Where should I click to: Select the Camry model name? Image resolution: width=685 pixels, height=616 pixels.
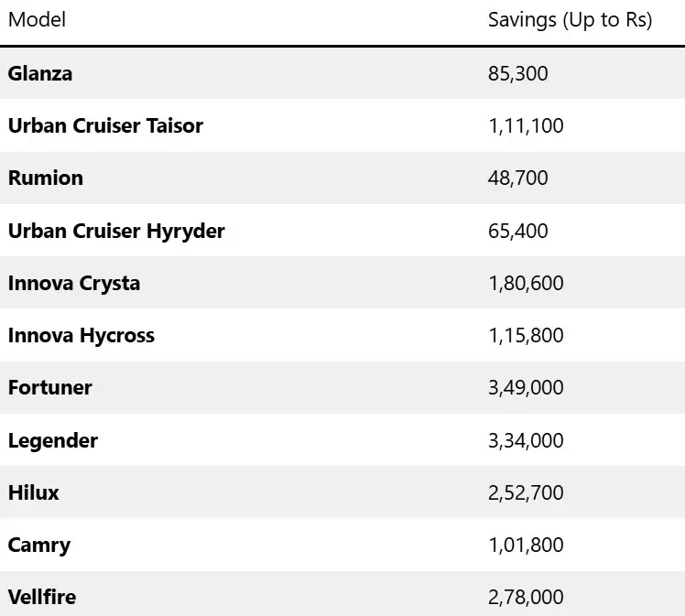39,546
